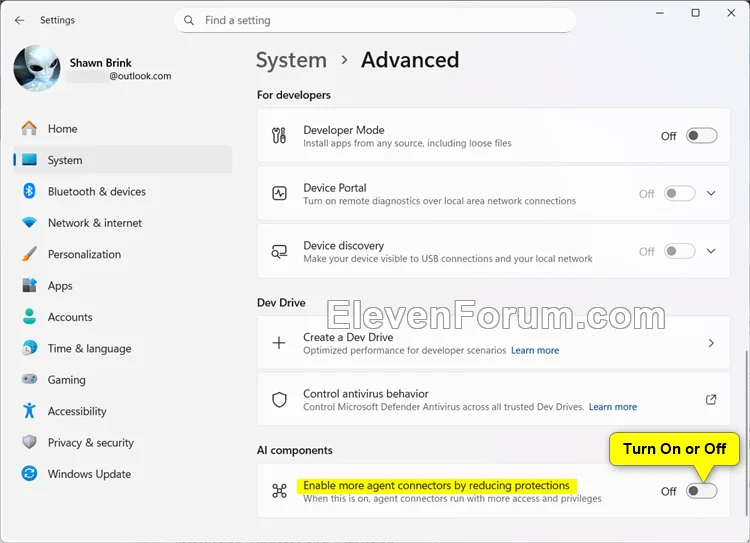Open Bluetooth & devices settings
750x543 pixels.
(x=123, y=191)
